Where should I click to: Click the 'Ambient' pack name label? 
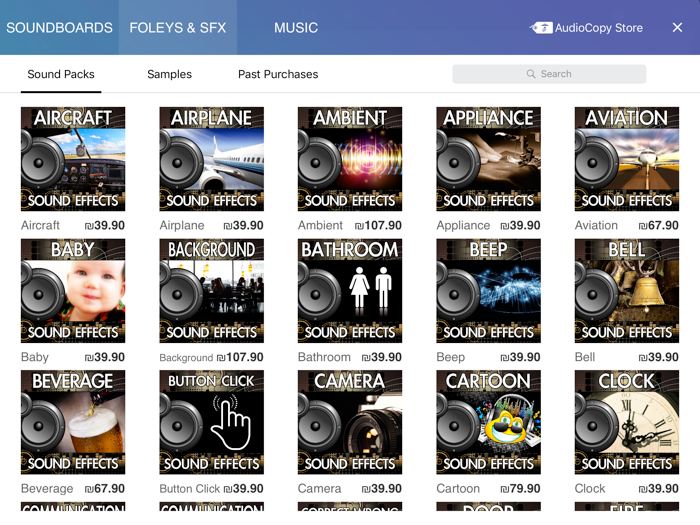pos(320,225)
